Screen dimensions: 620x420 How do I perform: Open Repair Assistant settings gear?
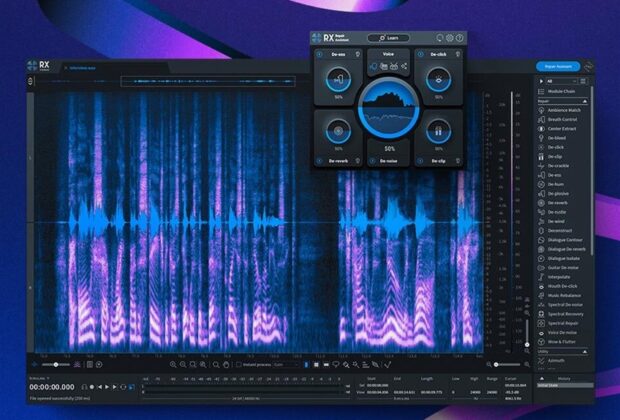point(450,38)
